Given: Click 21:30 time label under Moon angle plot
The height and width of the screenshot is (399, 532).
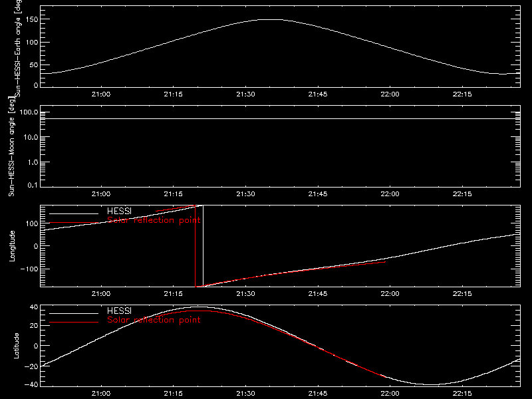Looking at the screenshot, I should click(245, 194).
